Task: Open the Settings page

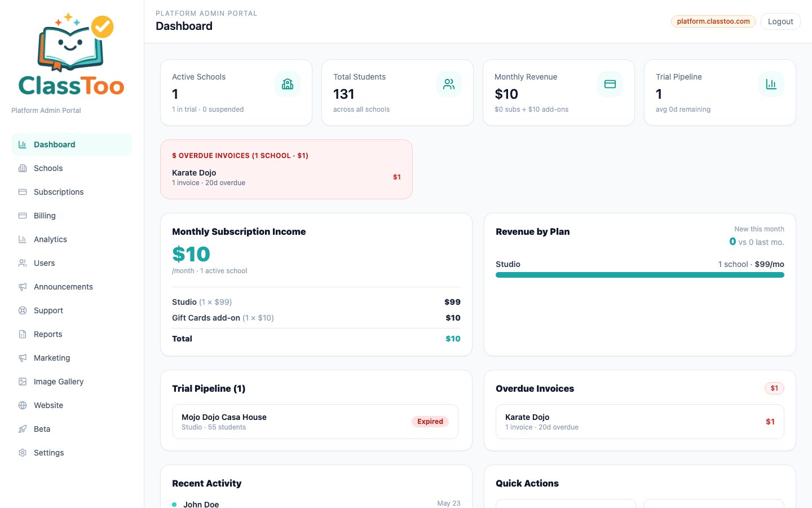Action: coord(72,453)
